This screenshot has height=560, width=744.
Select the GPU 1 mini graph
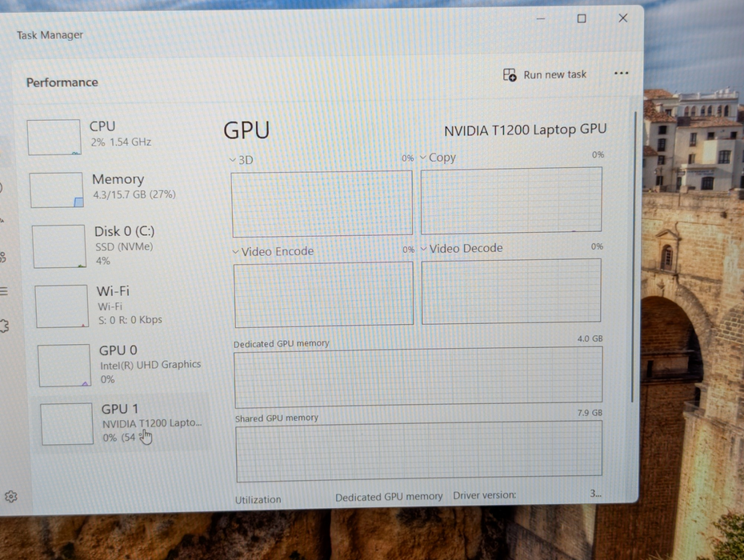coord(66,424)
